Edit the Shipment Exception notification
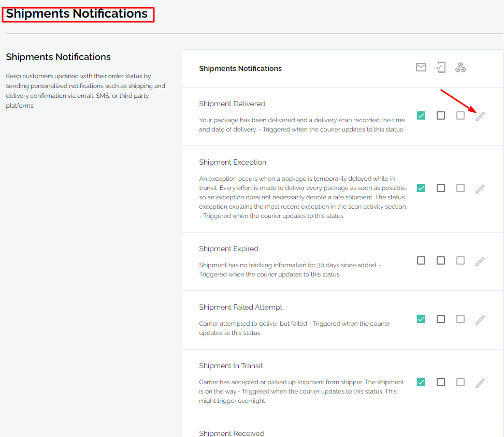Viewport: 504px width, 437px height. (480, 189)
